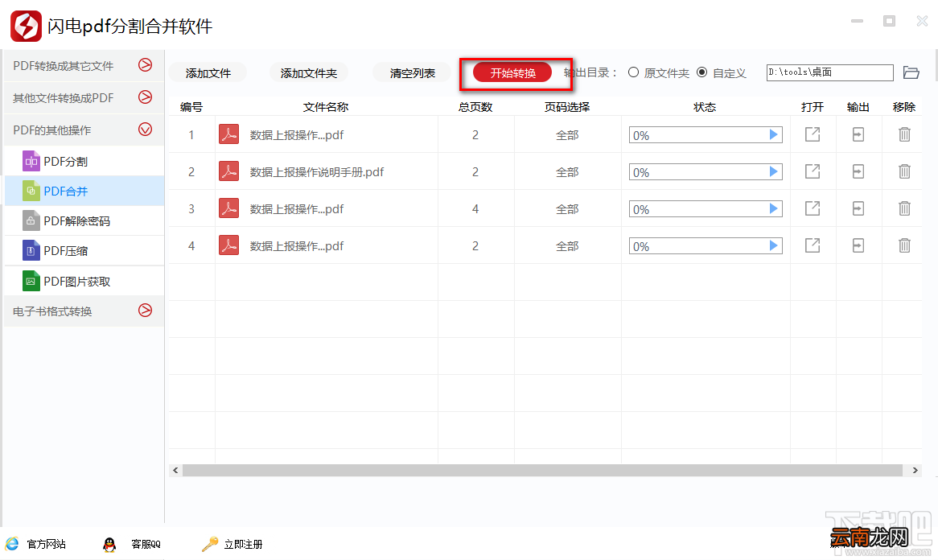Open the PDF解除密码 function

pos(84,220)
